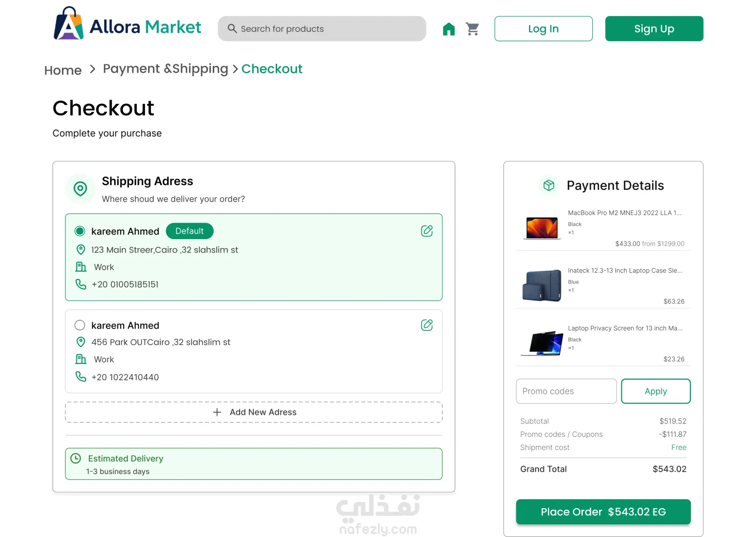Viewport: 756px width, 537px height.
Task: Edit the default address with pencil icon
Action: [x=427, y=231]
